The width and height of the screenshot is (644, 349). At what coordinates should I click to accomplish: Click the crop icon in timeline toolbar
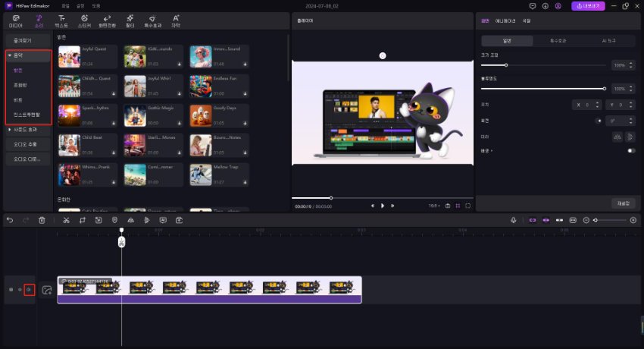(83, 220)
